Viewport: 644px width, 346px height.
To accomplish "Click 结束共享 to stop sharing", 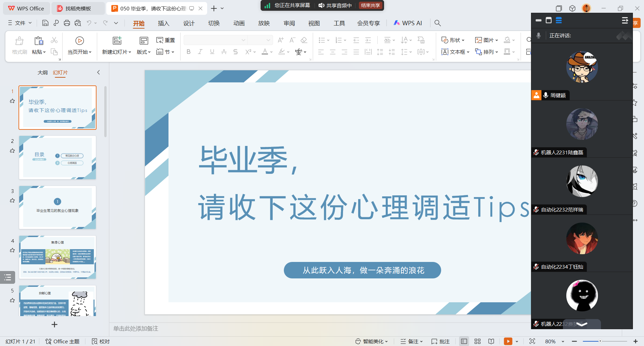I will coord(370,5).
